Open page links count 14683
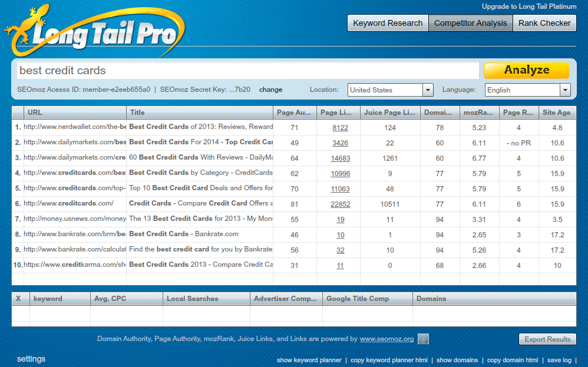Viewport: 588px width, 367px height. (x=340, y=158)
